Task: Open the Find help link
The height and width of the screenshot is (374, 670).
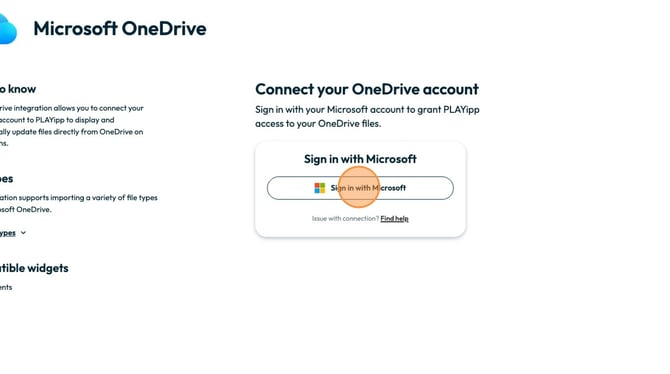Action: point(394,218)
